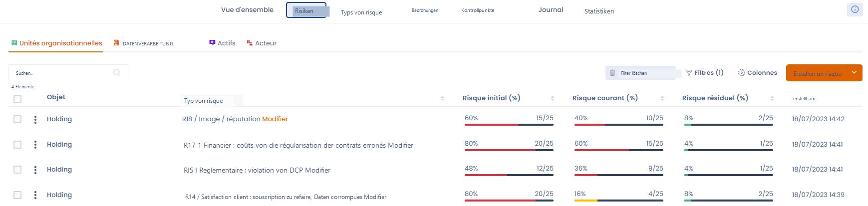This screenshot has width=868, height=206.
Task: Expand the Erstellen un risque dropdown arrow
Action: click(x=855, y=73)
